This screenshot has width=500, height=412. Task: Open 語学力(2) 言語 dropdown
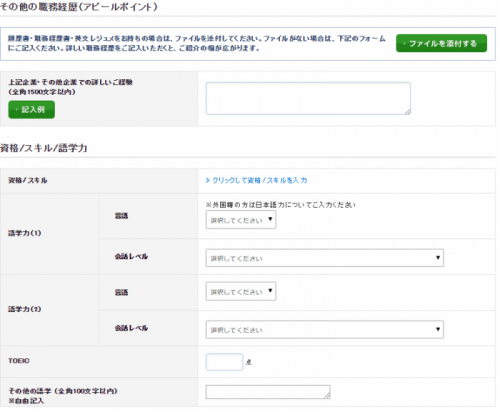point(241,291)
